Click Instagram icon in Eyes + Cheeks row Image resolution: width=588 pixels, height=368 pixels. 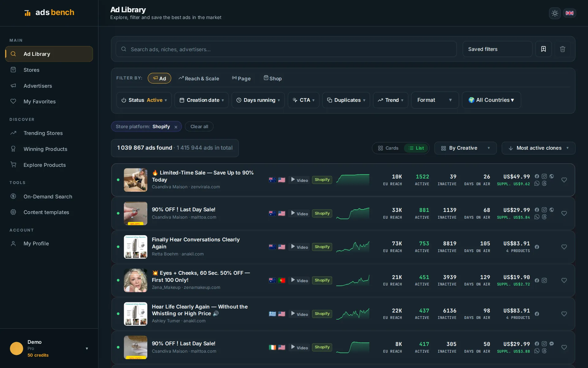point(544,280)
